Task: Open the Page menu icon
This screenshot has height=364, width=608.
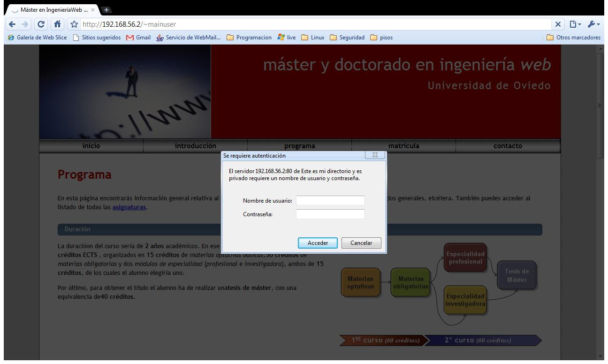Action: point(575,24)
